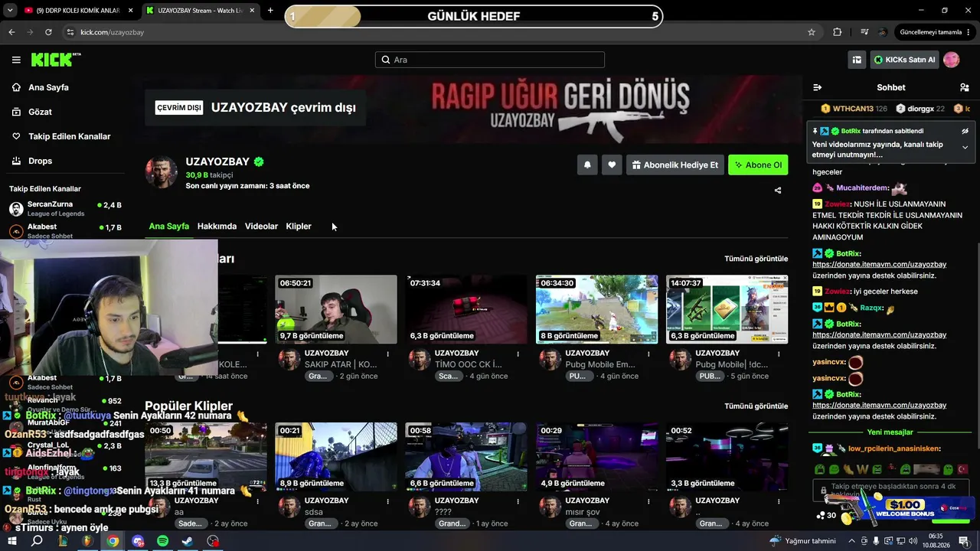980x551 pixels.
Task: Select the Ana Sayfa channel tab
Action: coord(169,227)
